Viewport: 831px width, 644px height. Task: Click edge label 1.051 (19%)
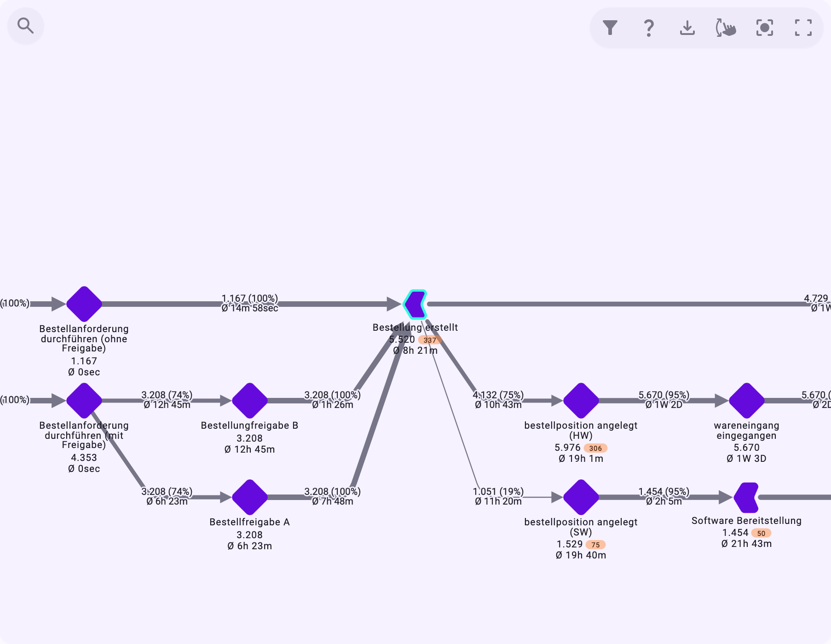point(498,492)
